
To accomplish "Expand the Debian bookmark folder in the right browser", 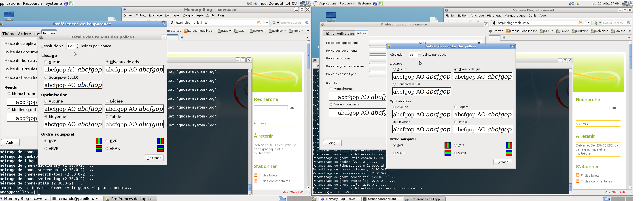I will pyautogui.click(x=600, y=31).
